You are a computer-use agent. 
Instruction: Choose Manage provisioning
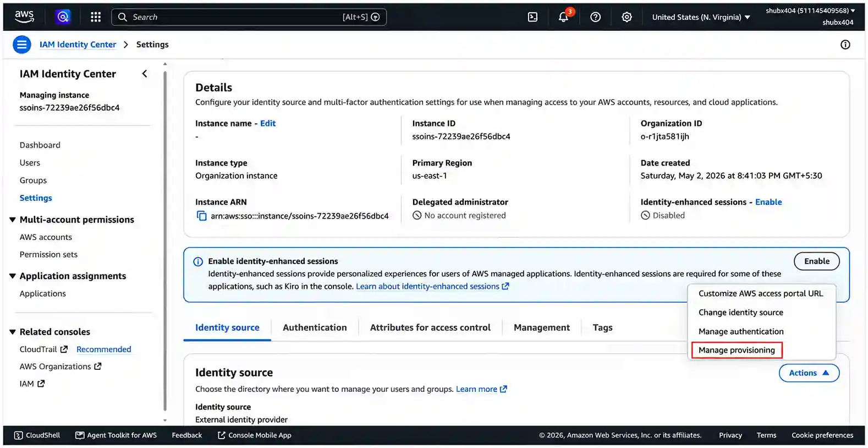click(737, 350)
